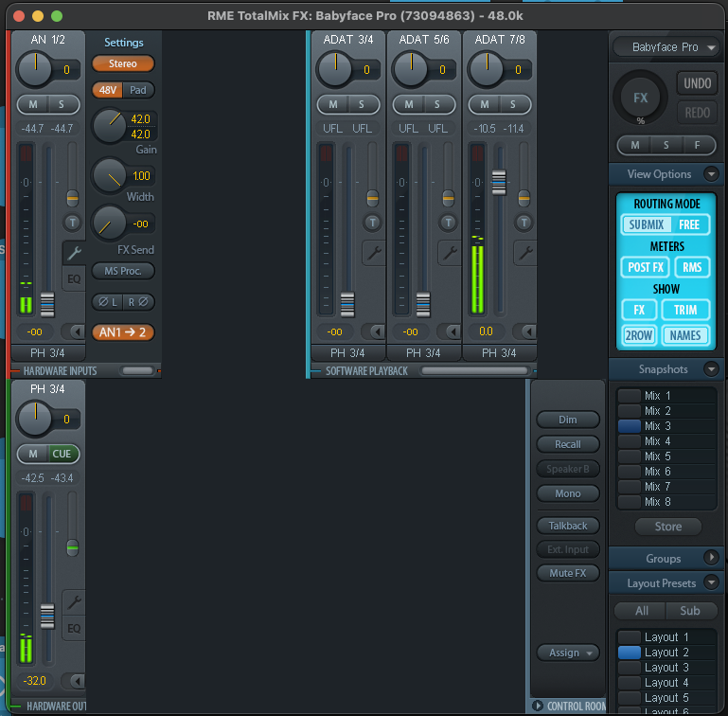Click the AN 1/2 volume fader handle
The width and height of the screenshot is (728, 716).
(x=47, y=304)
